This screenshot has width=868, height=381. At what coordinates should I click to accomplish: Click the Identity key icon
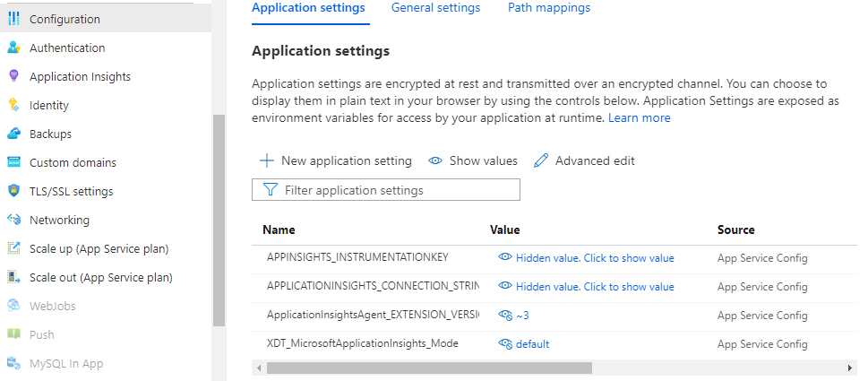(x=13, y=105)
